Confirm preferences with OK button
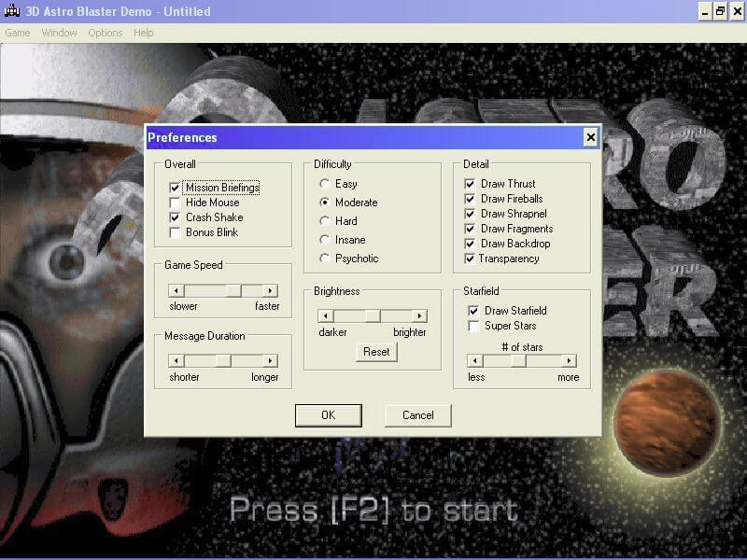747x560 pixels. [328, 415]
